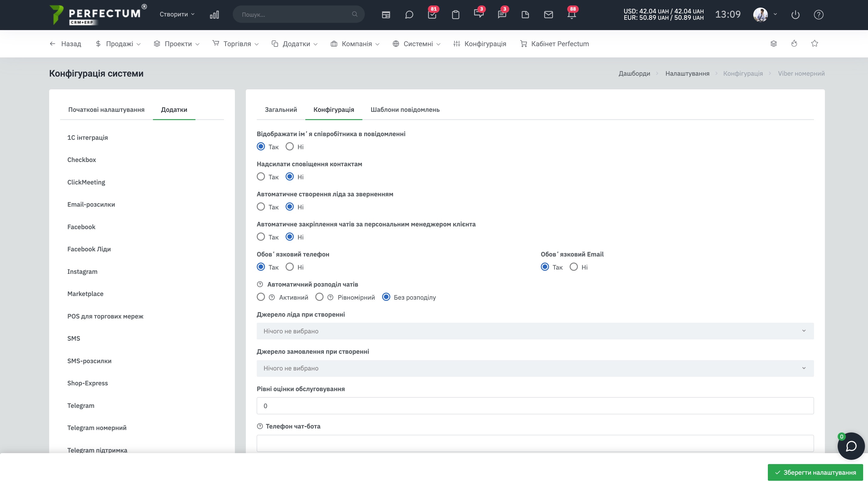This screenshot has width=868, height=482.
Task: Click the Телефон чат-бота input field
Action: [535, 443]
